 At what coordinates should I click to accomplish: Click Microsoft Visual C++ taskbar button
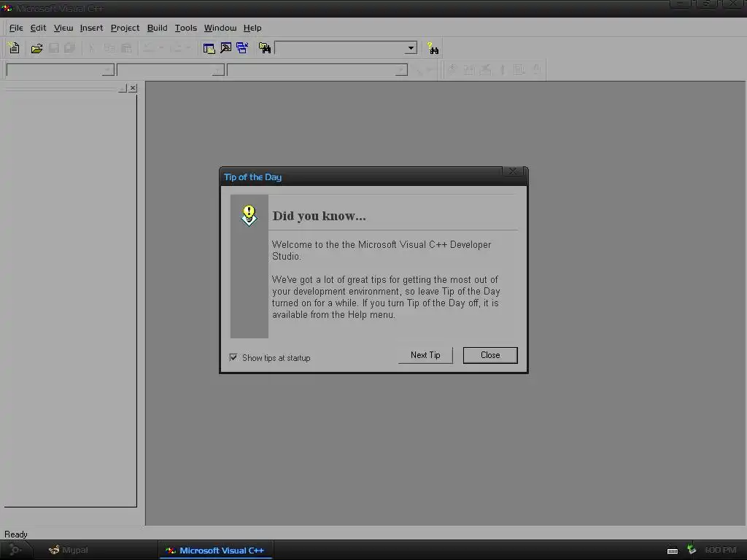pos(215,550)
